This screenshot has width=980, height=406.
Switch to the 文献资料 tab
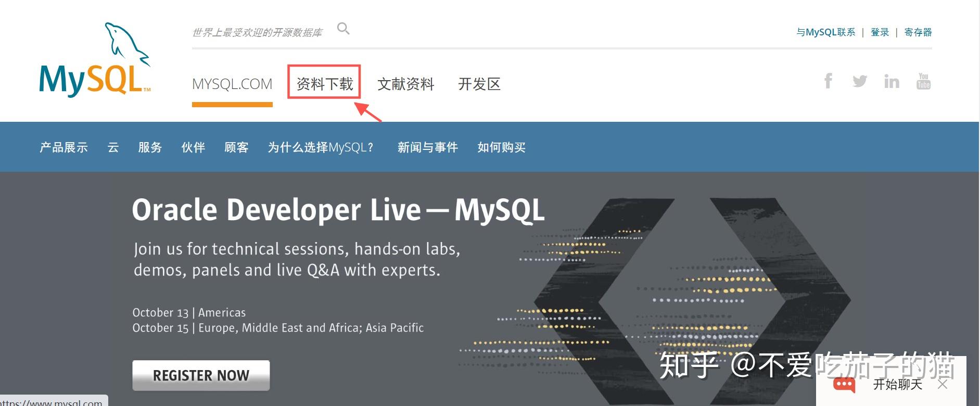[x=406, y=84]
